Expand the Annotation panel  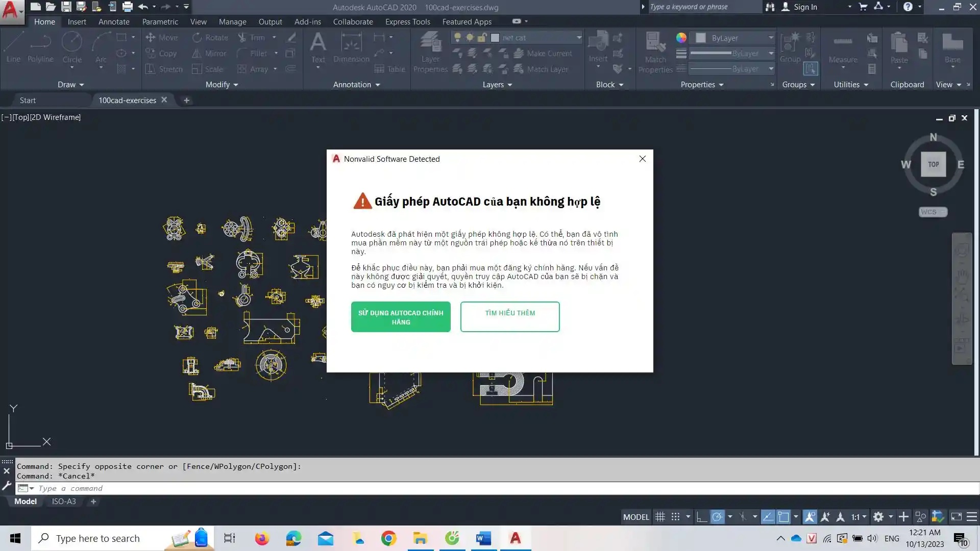click(356, 85)
